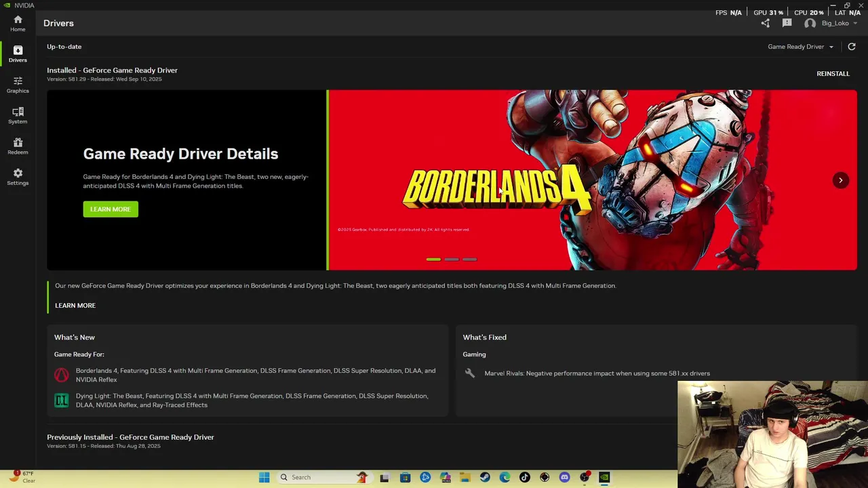The height and width of the screenshot is (488, 868).
Task: Click REINSTALL driver button
Action: (x=833, y=74)
